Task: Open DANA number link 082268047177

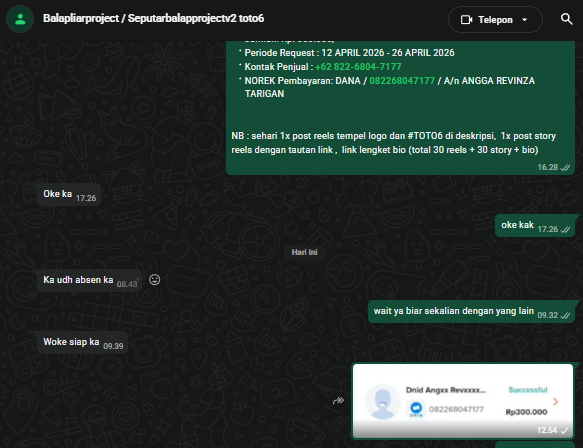Action: [402, 81]
